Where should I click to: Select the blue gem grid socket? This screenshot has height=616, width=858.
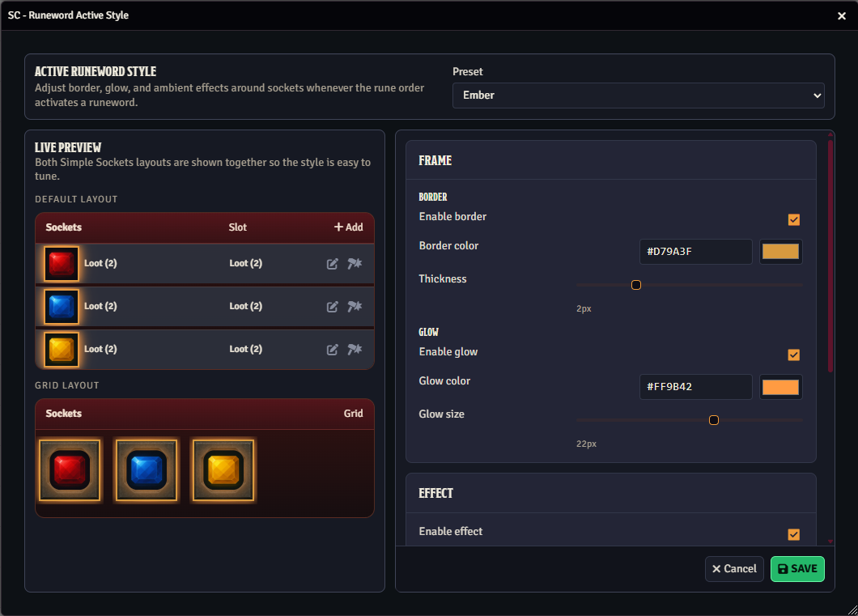pos(146,470)
